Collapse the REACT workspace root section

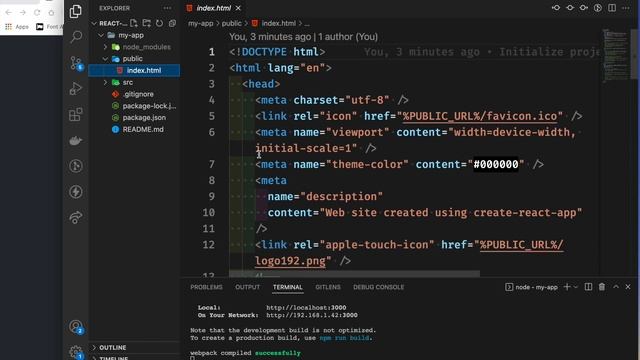point(94,23)
